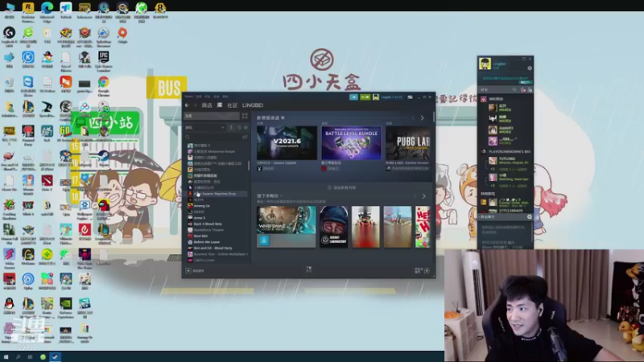Click the game list scrollbar in library sidebar
The height and width of the screenshot is (362, 644).
pos(249,166)
